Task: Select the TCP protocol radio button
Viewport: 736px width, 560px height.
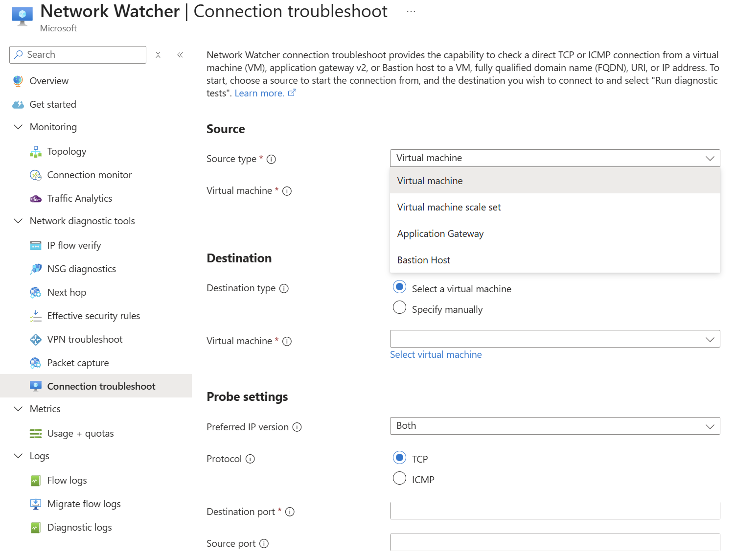Action: coord(399,457)
